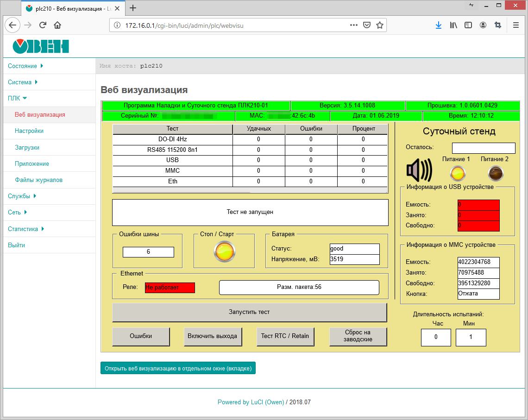528x420 pixels.
Task: Expand the Службы sidebar section
Action: coord(22,196)
